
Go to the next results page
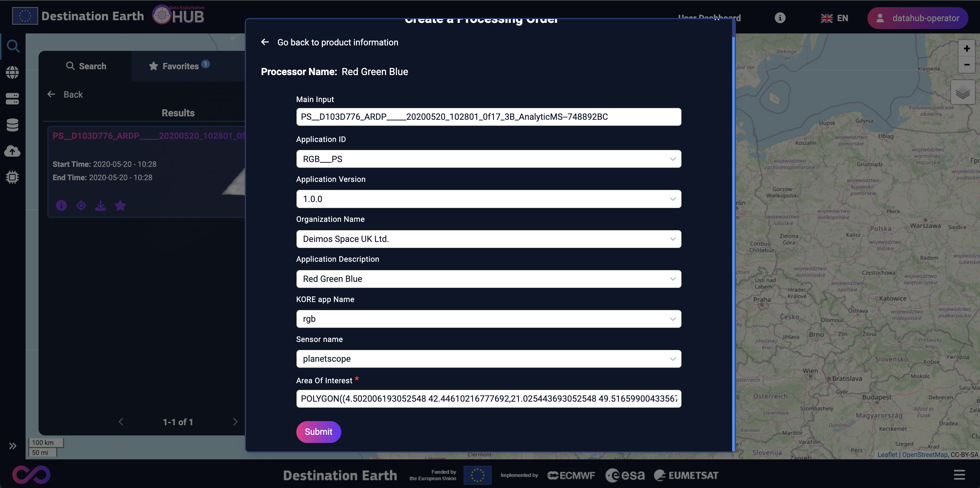[235, 422]
